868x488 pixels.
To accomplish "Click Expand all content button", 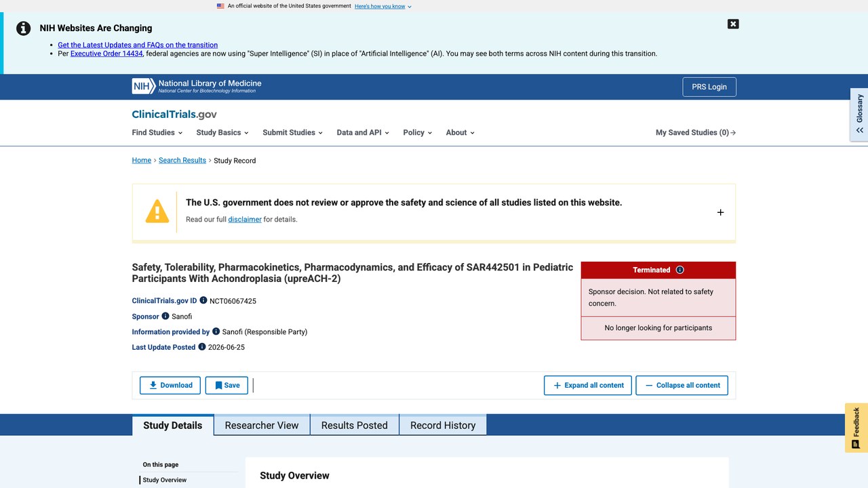I will pos(588,385).
